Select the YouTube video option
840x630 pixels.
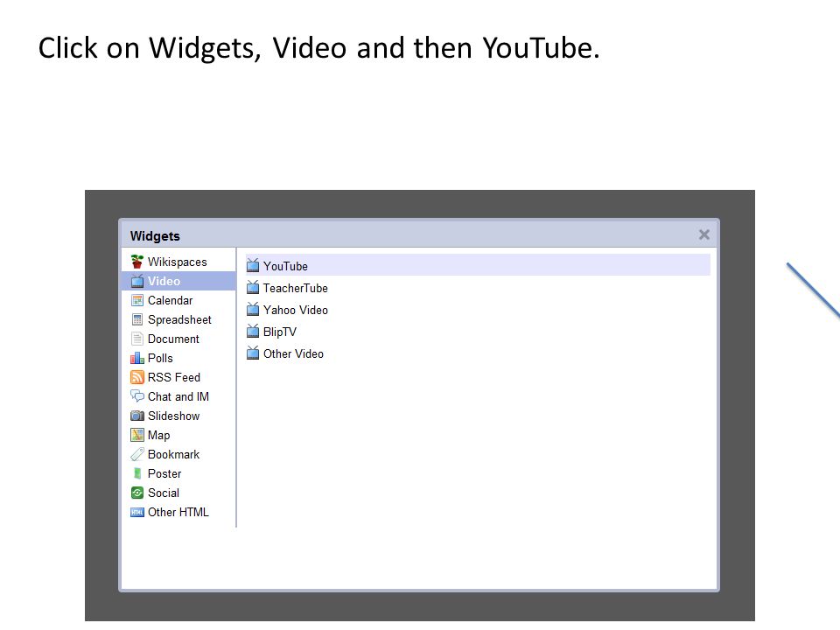[x=478, y=265]
